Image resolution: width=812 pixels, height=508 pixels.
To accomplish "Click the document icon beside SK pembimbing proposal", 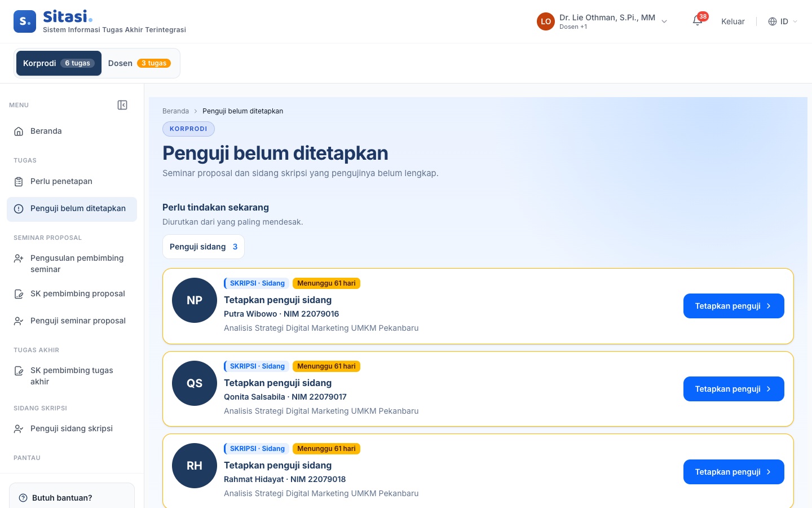I will [x=19, y=294].
